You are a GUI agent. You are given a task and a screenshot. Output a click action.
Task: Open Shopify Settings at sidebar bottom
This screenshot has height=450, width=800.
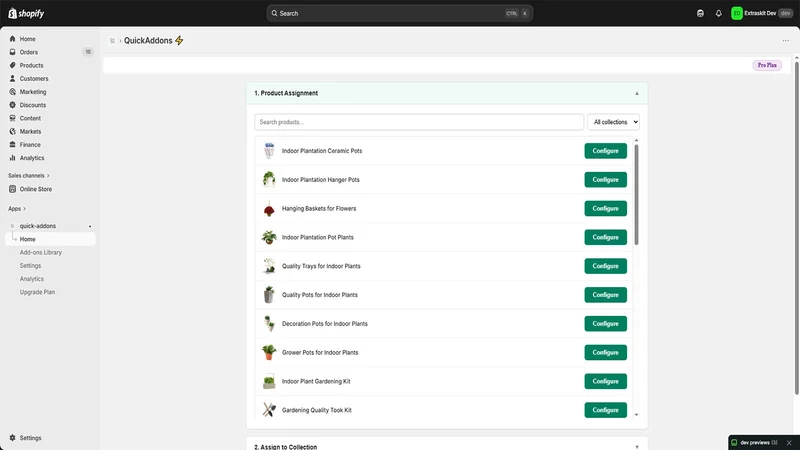(30, 438)
